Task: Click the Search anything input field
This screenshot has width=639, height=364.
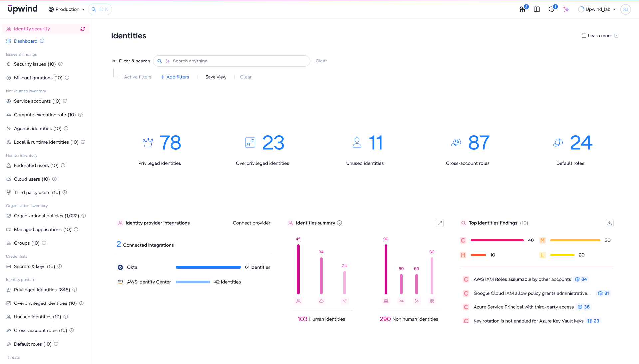Action: tap(231, 61)
